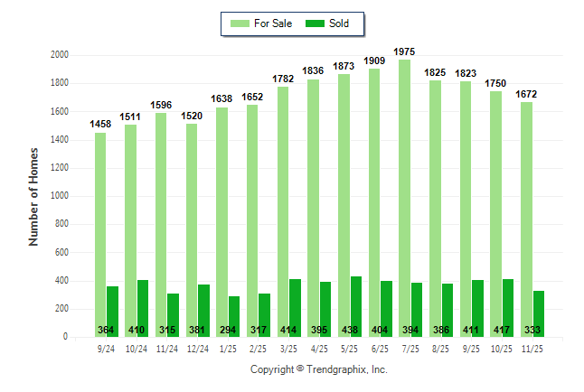
Task: Click the 8/25 x-axis date label
Action: click(440, 348)
